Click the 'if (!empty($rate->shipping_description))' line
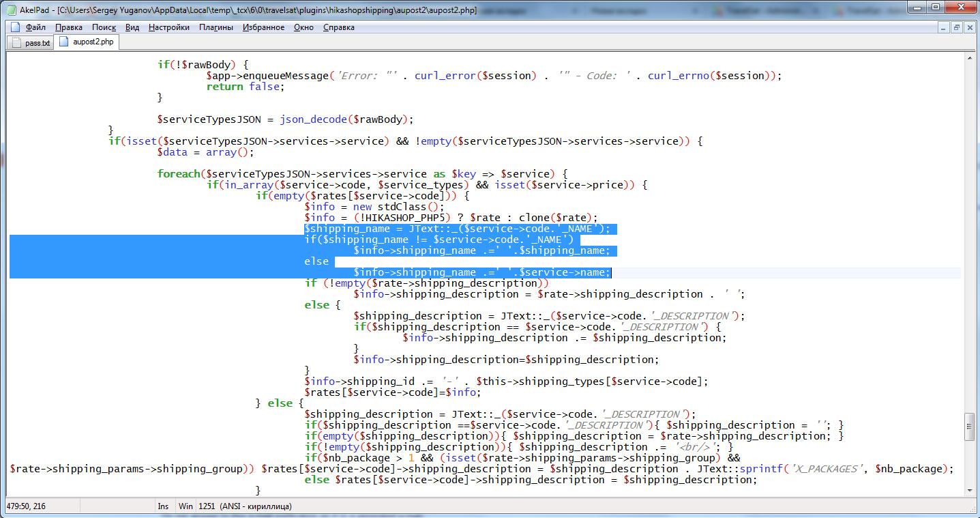This screenshot has width=980, height=518. coord(427,283)
